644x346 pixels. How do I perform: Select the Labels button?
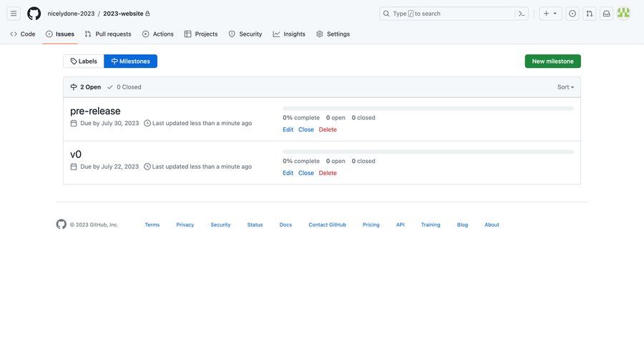84,61
